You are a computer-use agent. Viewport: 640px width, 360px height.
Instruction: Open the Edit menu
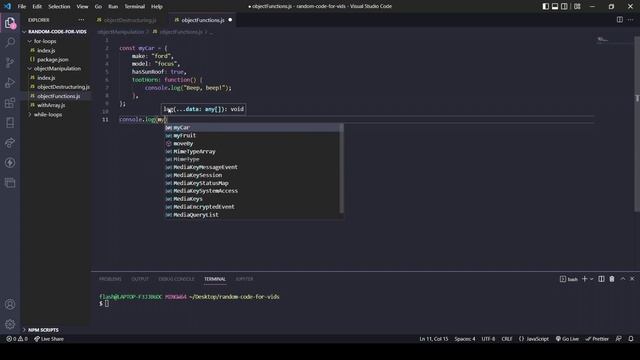click(x=37, y=7)
